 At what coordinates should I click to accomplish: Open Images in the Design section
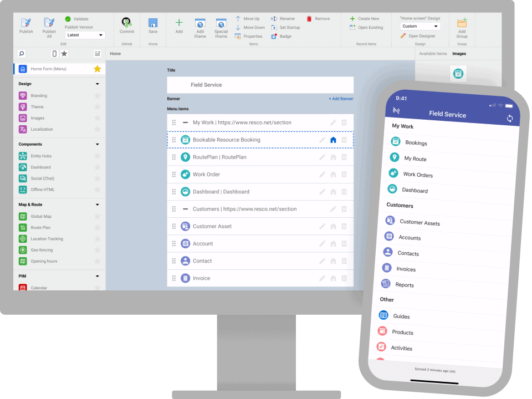tap(37, 118)
